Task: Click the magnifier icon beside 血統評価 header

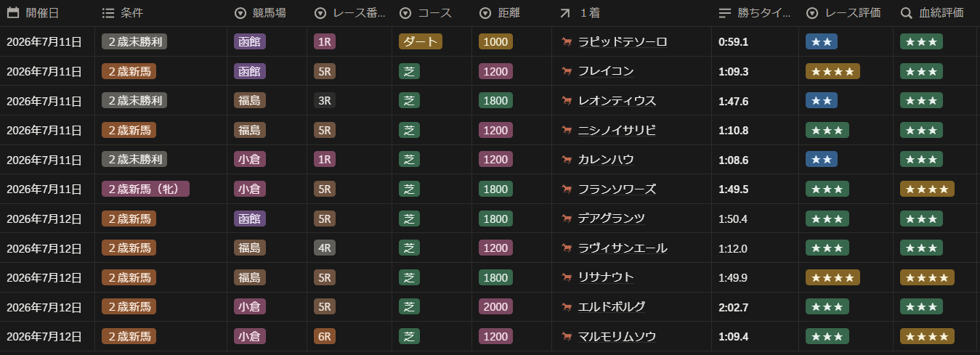Action: click(x=906, y=13)
